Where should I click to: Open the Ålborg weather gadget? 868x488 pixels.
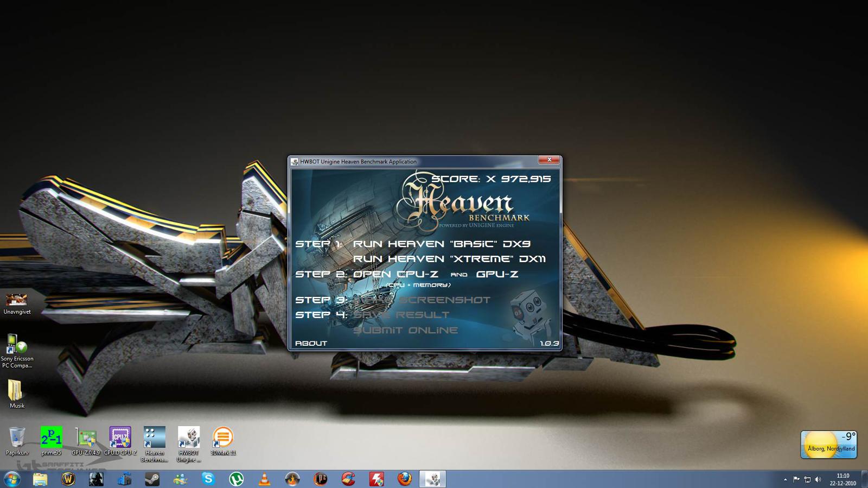[829, 445]
